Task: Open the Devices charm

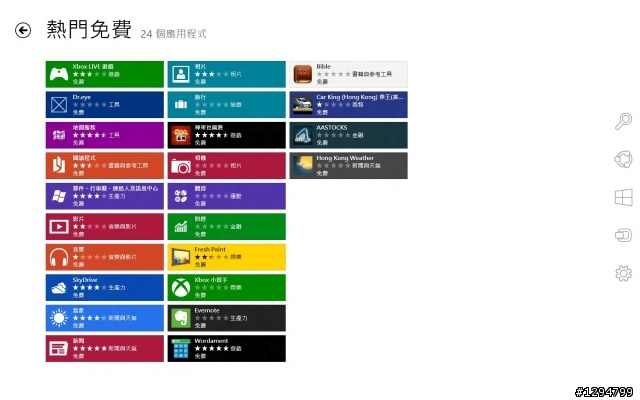Action: (623, 235)
